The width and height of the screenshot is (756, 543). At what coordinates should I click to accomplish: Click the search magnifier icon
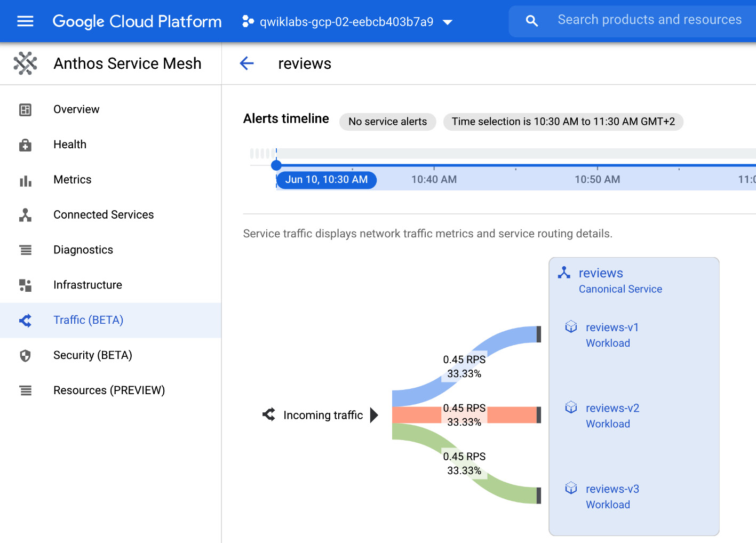[531, 21]
